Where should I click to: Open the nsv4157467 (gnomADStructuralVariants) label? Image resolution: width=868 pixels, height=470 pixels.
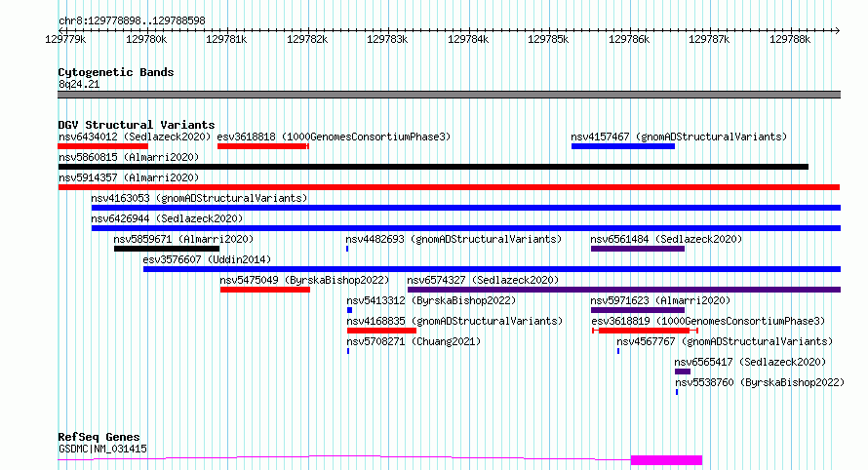[x=679, y=137]
